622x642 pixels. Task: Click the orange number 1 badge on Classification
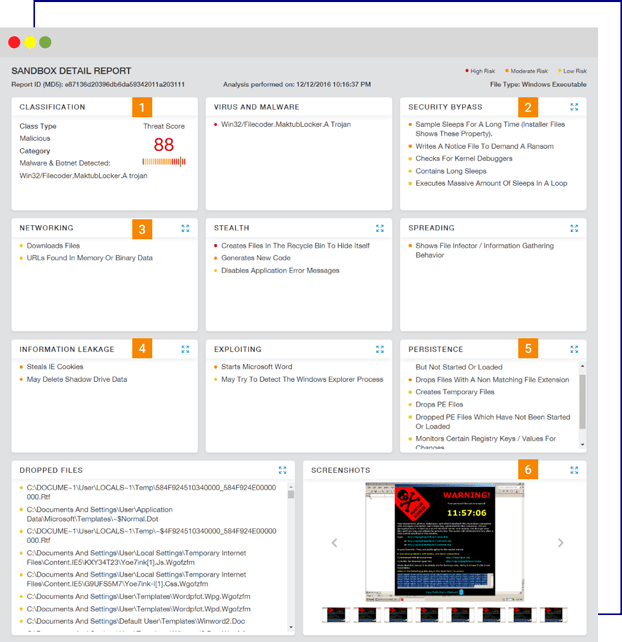point(143,107)
